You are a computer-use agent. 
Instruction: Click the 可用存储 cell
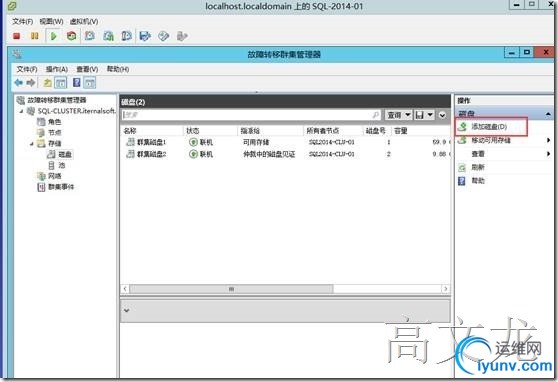click(x=256, y=142)
